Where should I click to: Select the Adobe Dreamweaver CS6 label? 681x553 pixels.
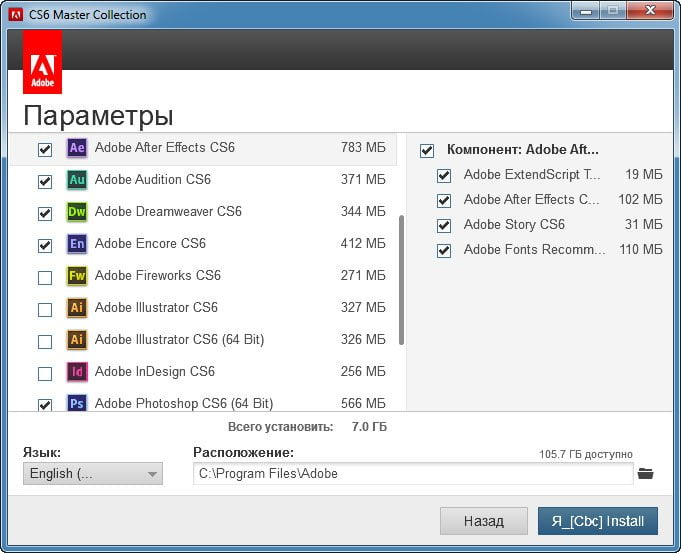point(168,212)
